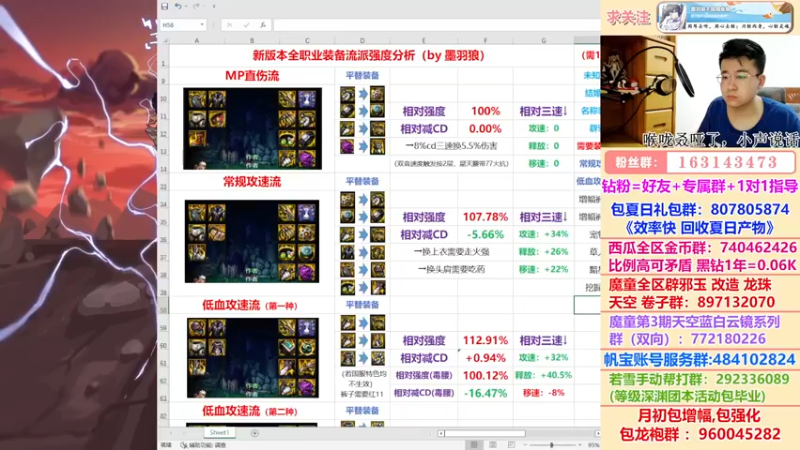Viewport: 800px width, 450px height.
Task: Select column D header
Action: 362,40
